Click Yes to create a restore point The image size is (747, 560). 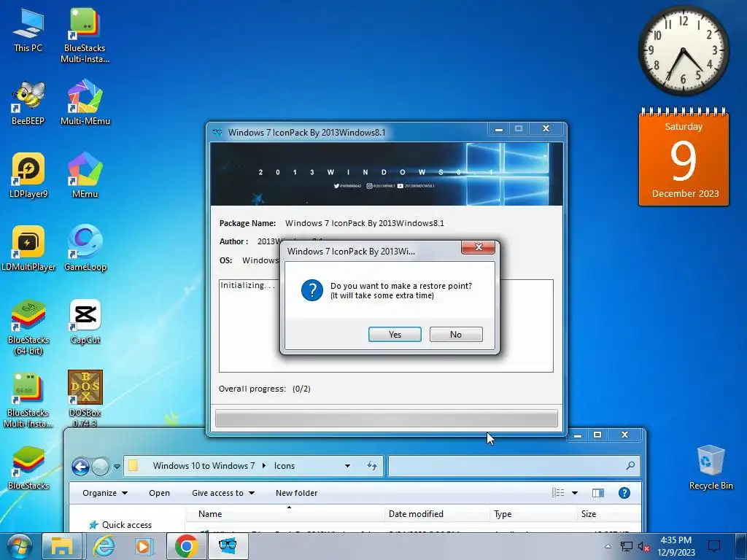pyautogui.click(x=395, y=334)
